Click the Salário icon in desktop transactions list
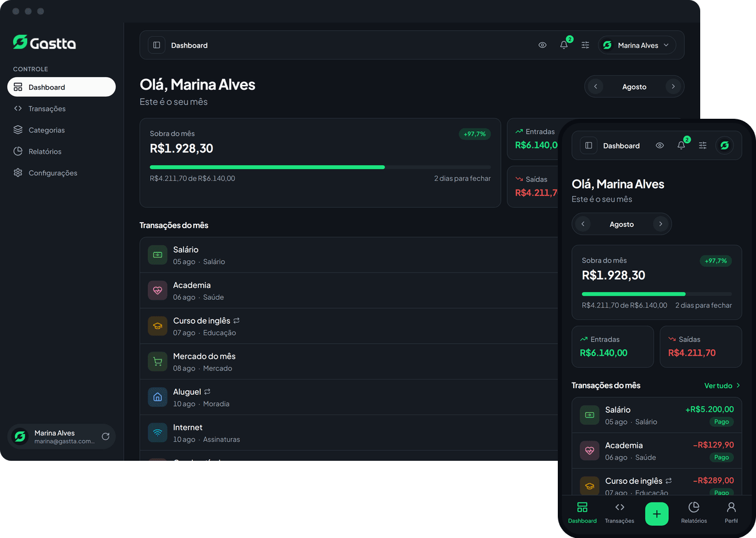Viewport: 756px width, 538px height. (157, 255)
